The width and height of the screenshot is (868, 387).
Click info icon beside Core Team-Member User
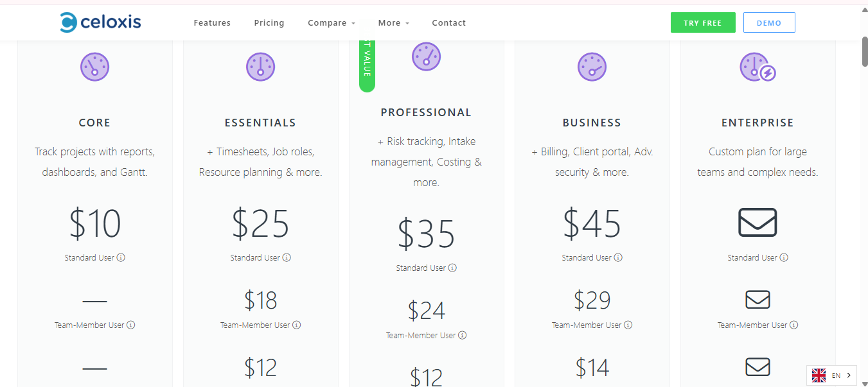point(131,325)
